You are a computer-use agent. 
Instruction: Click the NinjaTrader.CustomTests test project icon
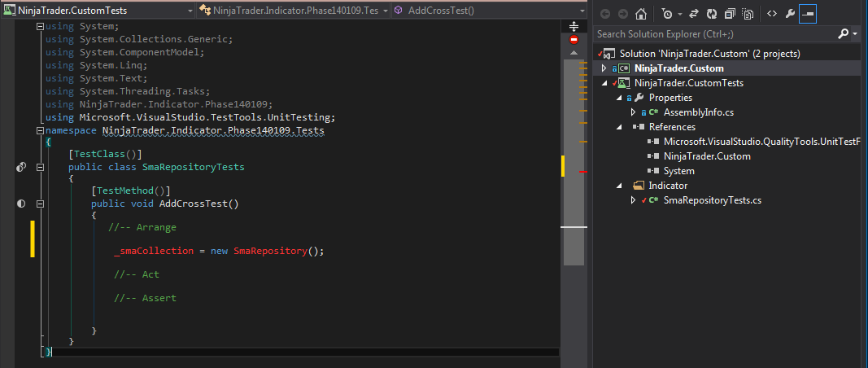[623, 83]
